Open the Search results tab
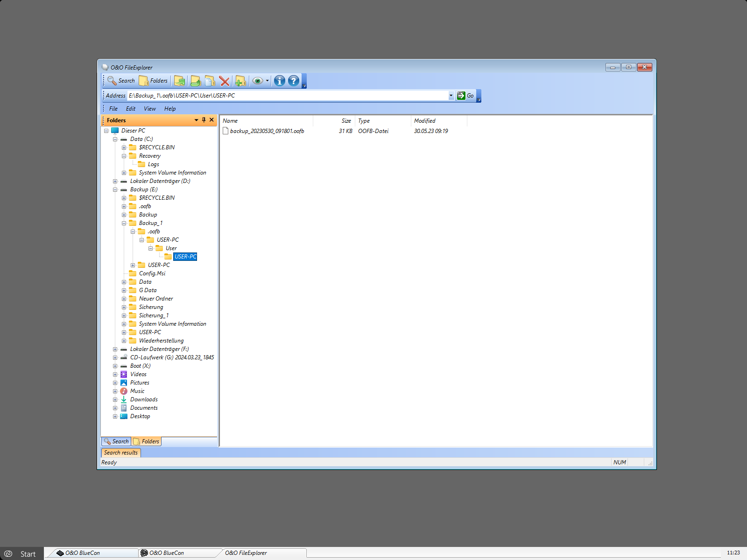Screen dimensions: 747x560 (x=121, y=453)
